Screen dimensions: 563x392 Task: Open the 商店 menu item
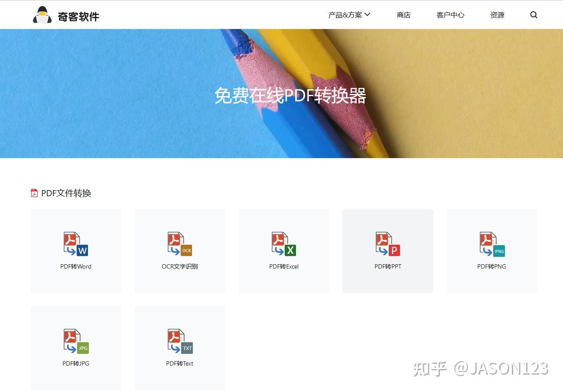point(404,15)
